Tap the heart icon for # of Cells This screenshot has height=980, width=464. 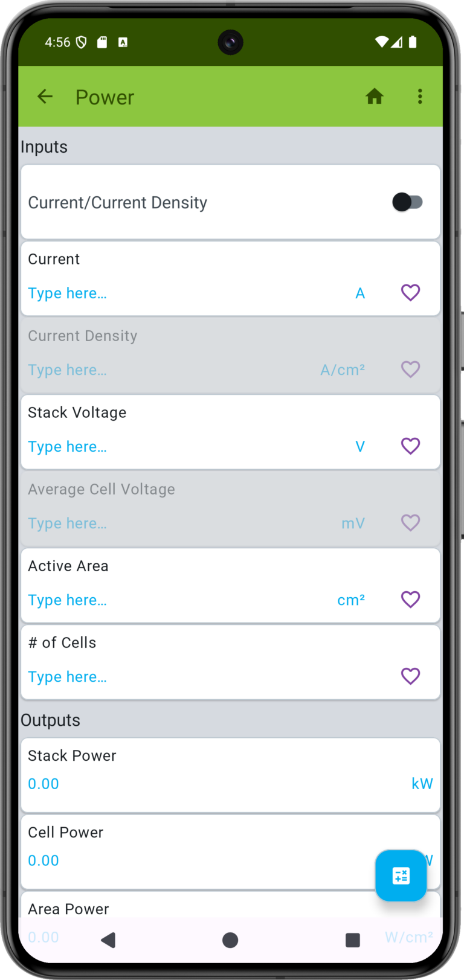pyautogui.click(x=411, y=676)
